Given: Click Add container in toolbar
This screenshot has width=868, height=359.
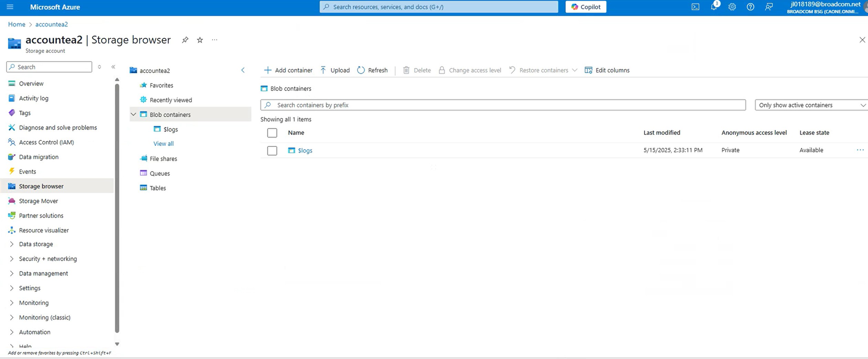Looking at the screenshot, I should coord(288,70).
